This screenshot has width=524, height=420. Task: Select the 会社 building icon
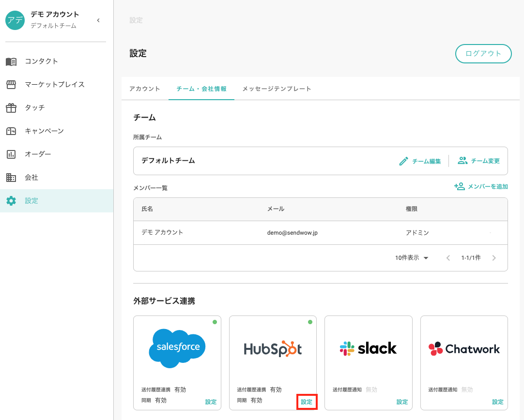[11, 177]
